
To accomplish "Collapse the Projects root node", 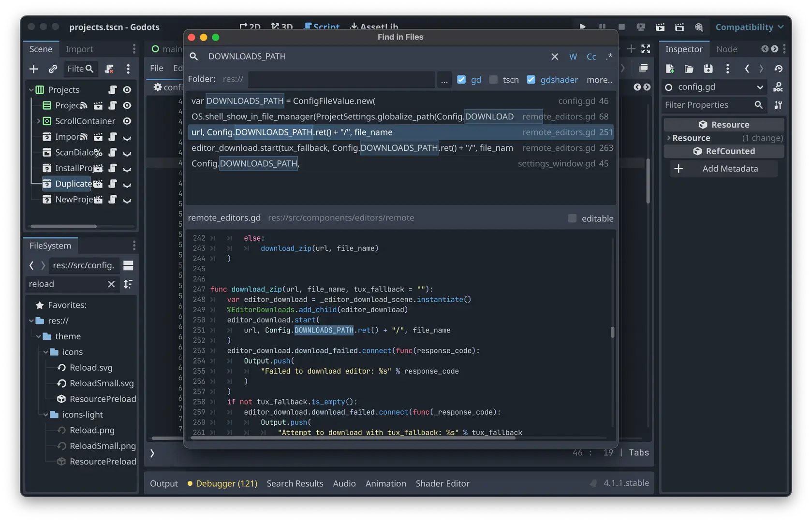I will point(31,90).
